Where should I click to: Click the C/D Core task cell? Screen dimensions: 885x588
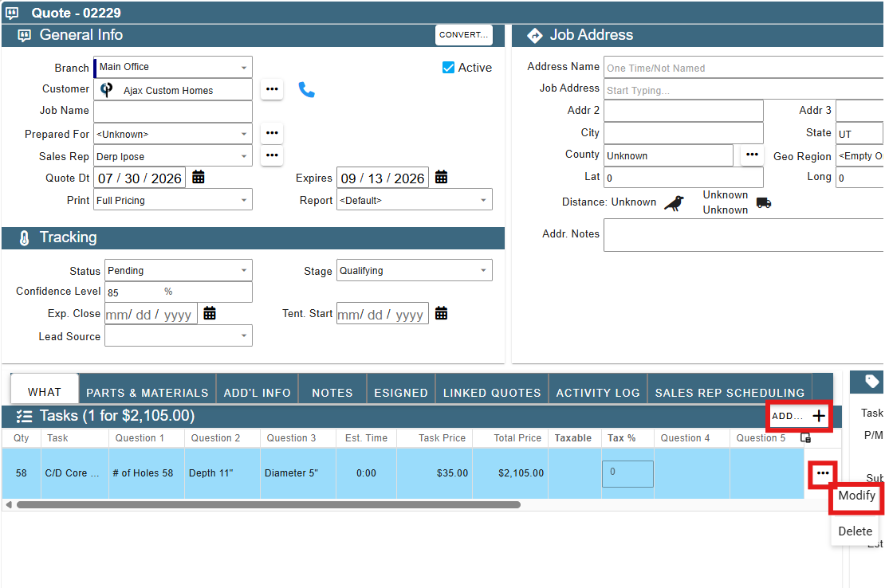coord(74,473)
